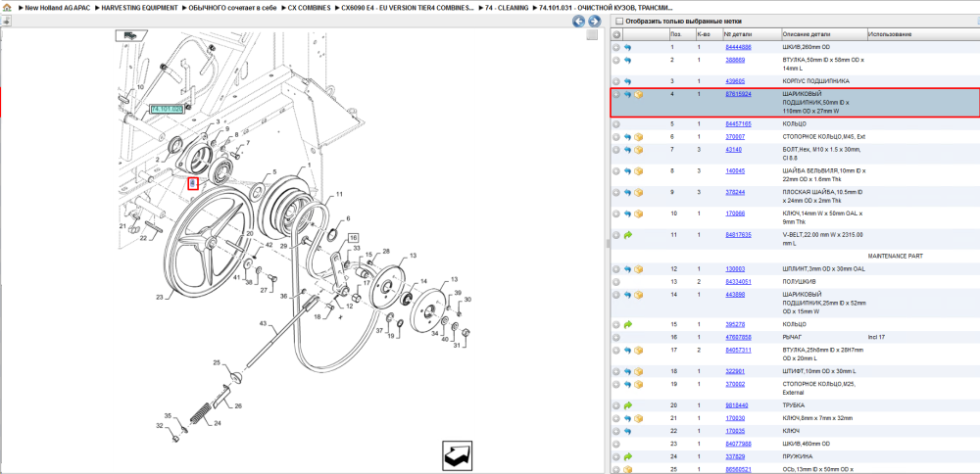This screenshot has width=980, height=474.
Task: Open 'CX6090 E4 - EU VERSION TIER4' breadcrumb
Action: point(408,8)
